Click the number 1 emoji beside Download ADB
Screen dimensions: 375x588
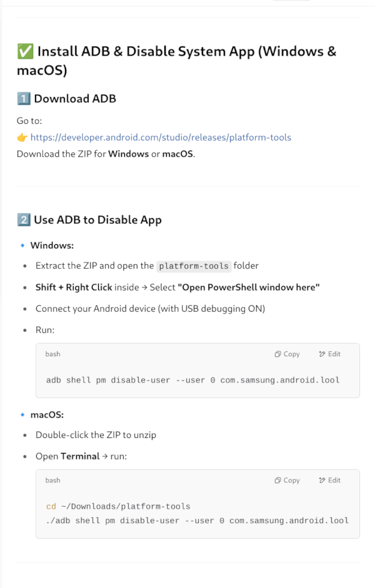(24, 99)
